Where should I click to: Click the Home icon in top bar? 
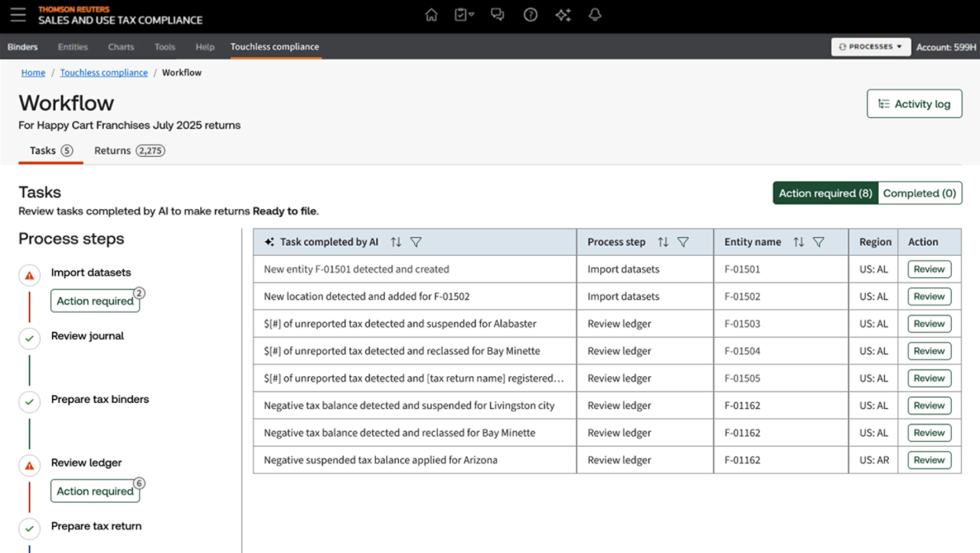click(431, 15)
